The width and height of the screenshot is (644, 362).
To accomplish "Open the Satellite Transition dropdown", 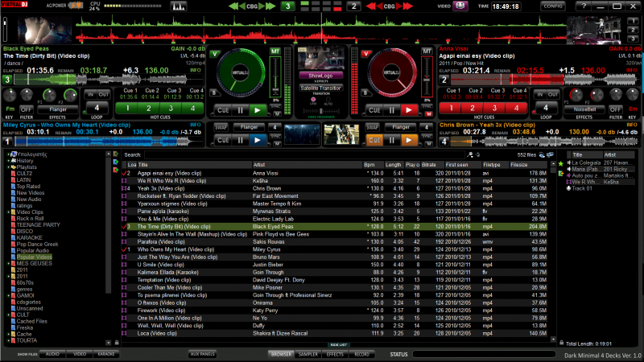I will [320, 88].
